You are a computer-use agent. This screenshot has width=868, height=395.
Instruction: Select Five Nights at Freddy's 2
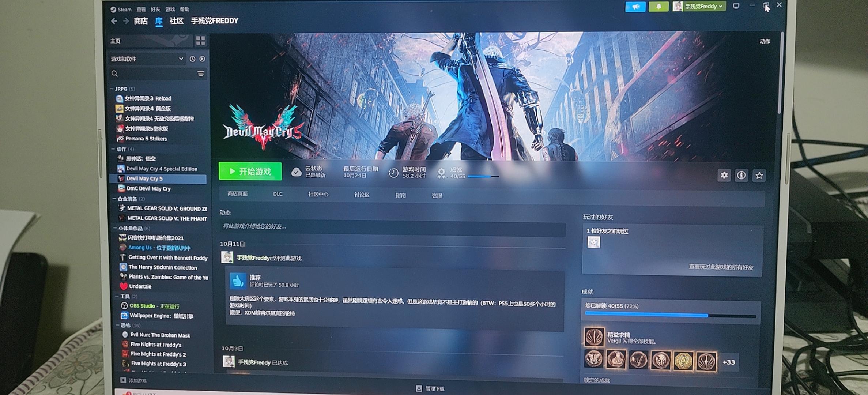158,354
